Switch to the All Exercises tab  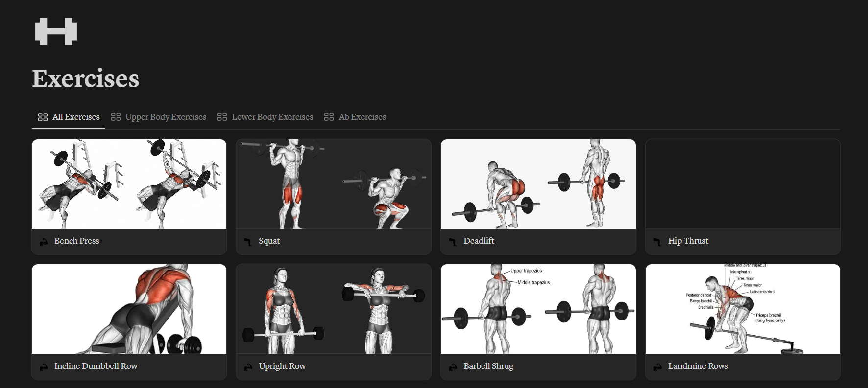coord(69,117)
